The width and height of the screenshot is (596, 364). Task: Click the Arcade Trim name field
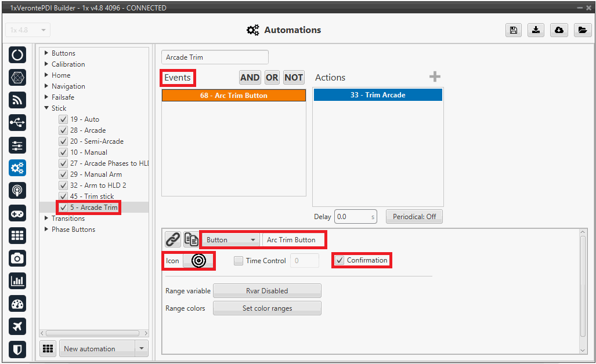pos(214,57)
